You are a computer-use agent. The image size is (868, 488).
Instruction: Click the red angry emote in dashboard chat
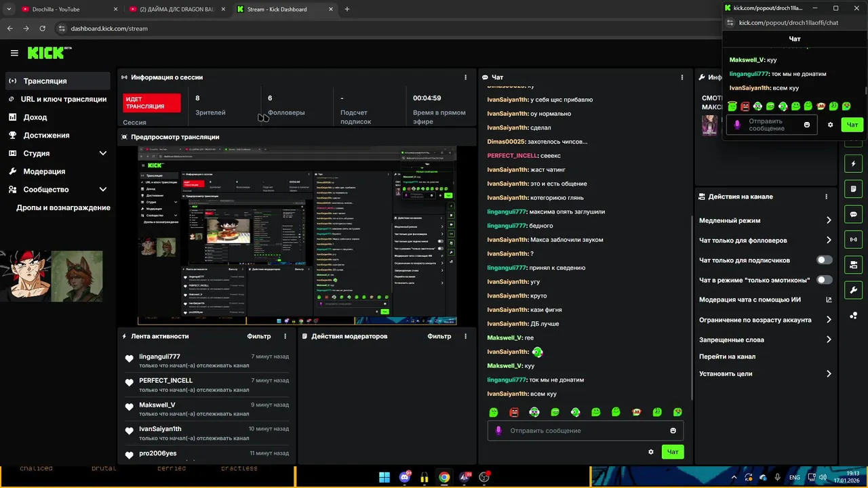pyautogui.click(x=514, y=412)
